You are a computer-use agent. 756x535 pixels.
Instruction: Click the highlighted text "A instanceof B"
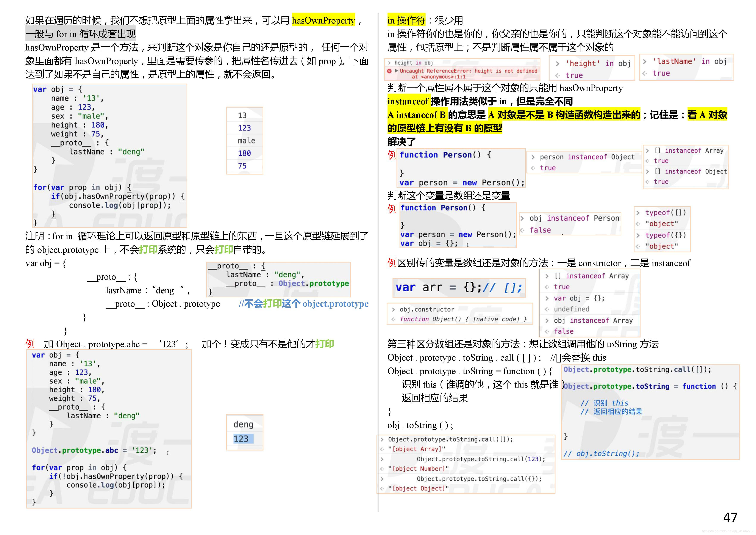(417, 115)
